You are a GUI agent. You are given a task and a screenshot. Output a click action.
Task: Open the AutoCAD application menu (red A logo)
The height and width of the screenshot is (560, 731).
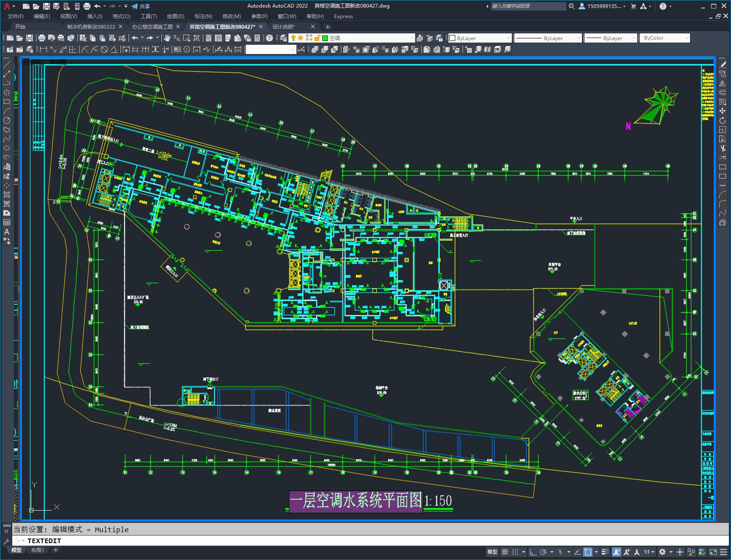(x=7, y=6)
